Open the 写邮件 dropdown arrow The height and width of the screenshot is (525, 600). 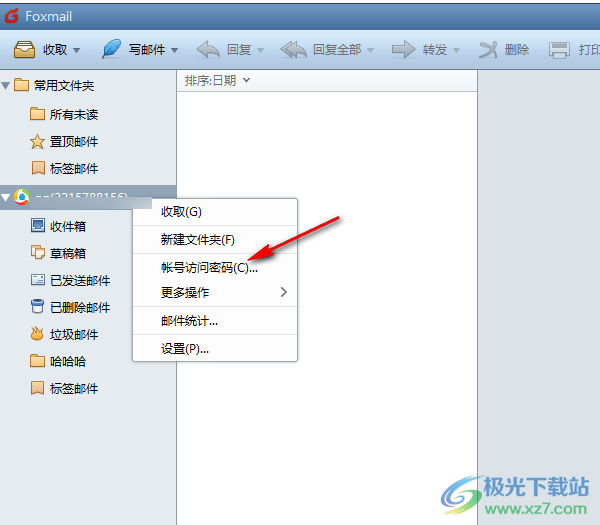click(174, 50)
